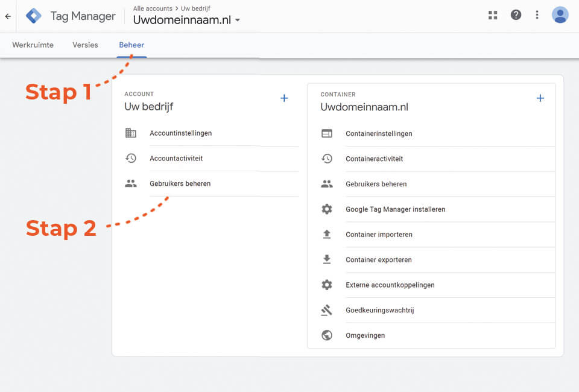Click the Uwdomeinnaam.nl container name heading
Viewport: 579px width, 392px height.
coord(364,107)
